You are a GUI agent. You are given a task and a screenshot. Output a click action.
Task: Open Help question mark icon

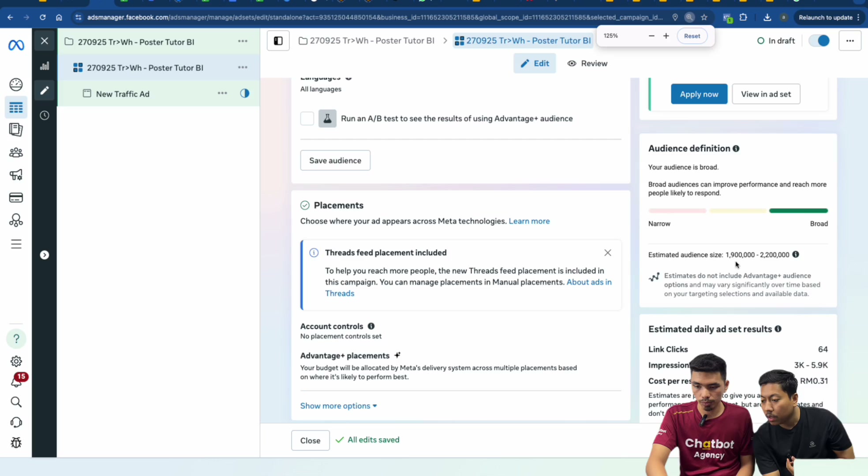pos(16,338)
